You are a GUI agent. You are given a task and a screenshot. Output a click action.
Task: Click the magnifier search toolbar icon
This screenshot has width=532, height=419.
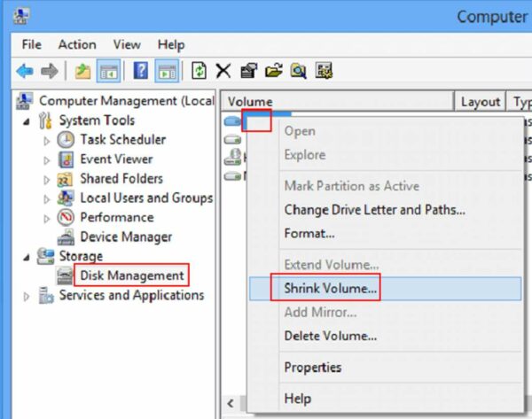click(299, 71)
